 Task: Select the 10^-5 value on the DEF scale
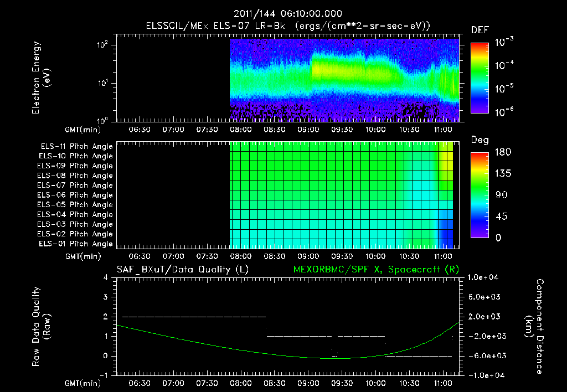[504, 89]
